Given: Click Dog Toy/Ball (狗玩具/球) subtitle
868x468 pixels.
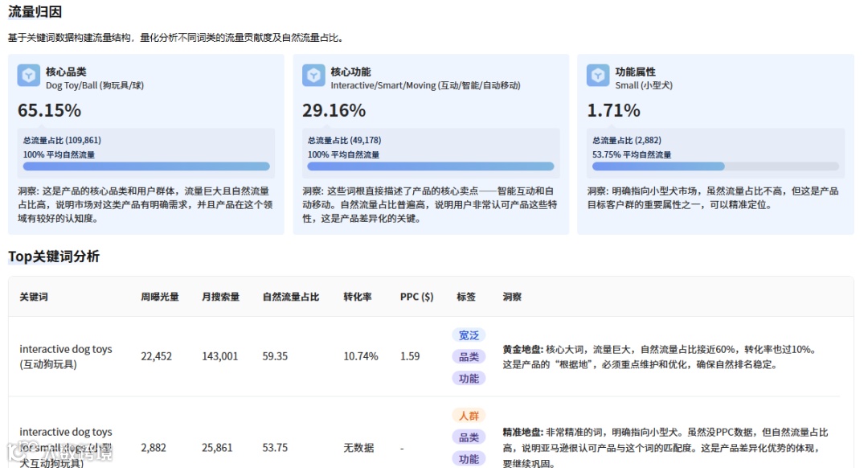Looking at the screenshot, I should click(95, 85).
